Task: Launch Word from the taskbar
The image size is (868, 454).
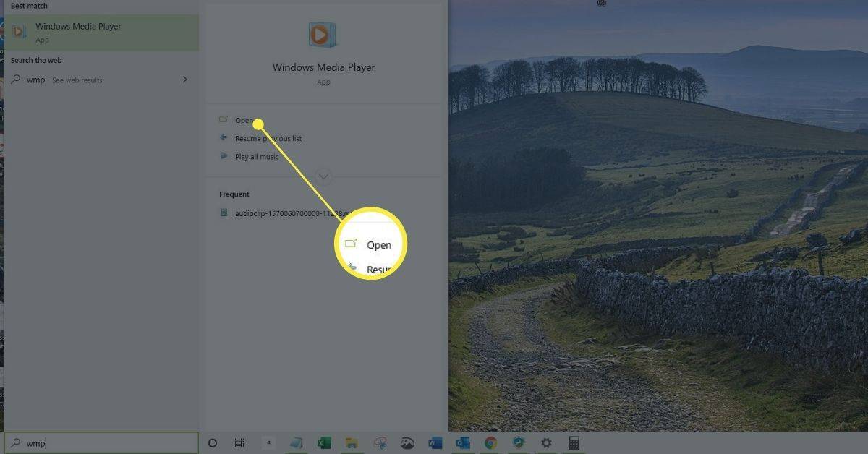Action: point(435,443)
